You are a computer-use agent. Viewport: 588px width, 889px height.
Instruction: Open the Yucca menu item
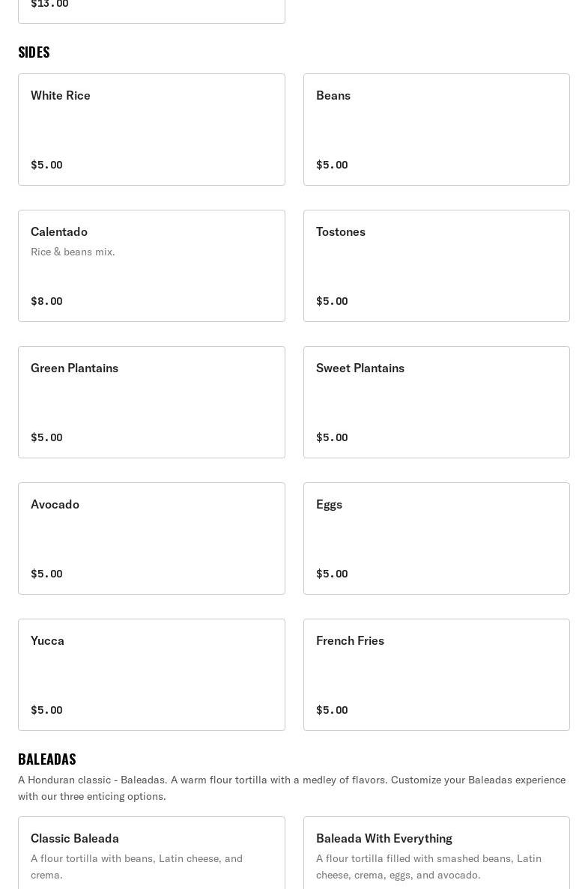(151, 674)
